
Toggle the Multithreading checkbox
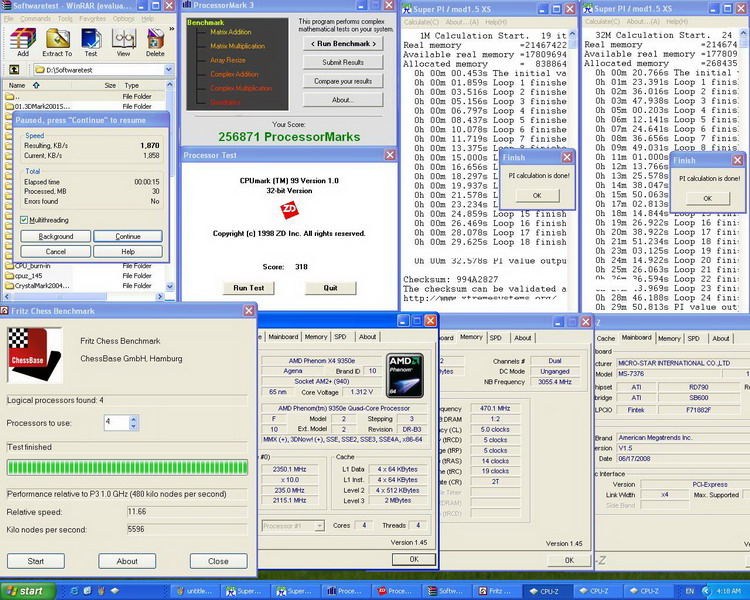[24, 220]
